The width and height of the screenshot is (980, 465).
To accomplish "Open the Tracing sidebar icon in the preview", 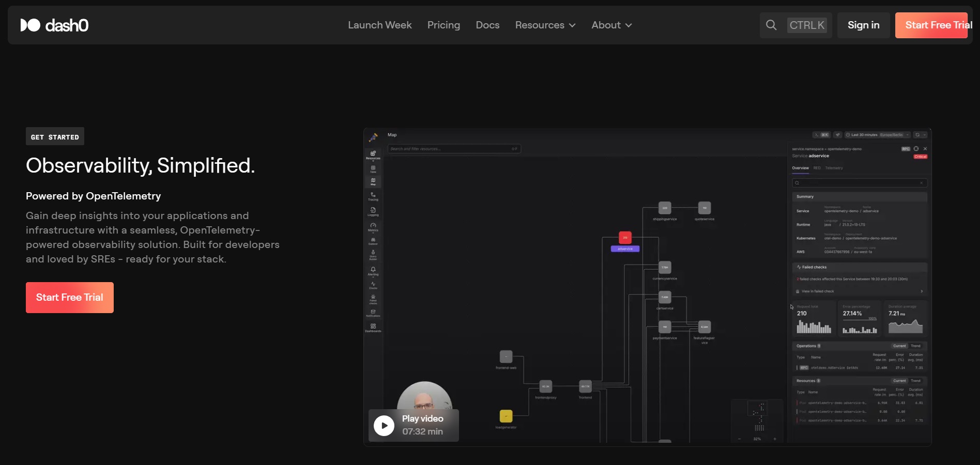I will pos(373,196).
